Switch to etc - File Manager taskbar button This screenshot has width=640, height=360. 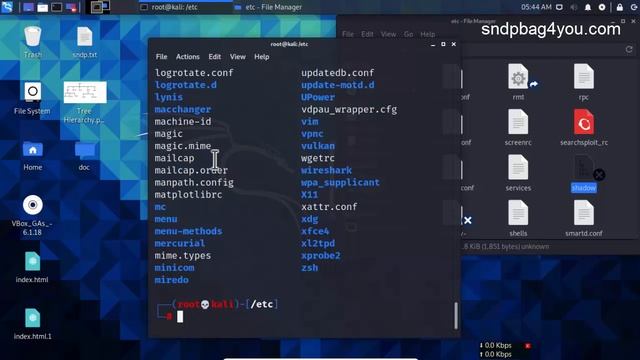268,7
